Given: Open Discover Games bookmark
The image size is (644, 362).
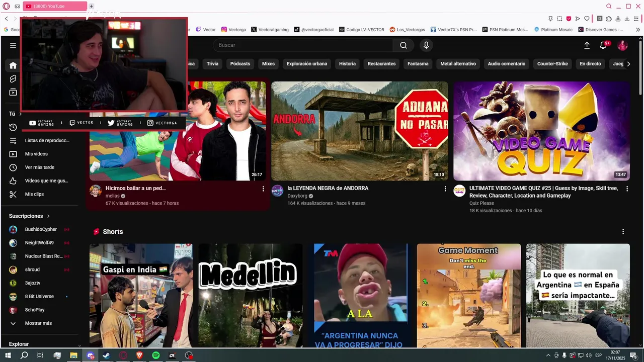Looking at the screenshot, I should (x=600, y=30).
